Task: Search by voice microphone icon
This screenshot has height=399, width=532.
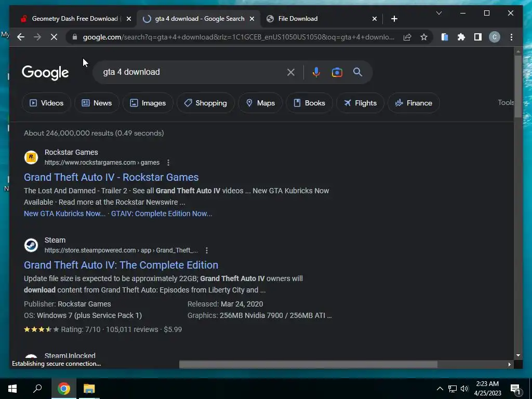Action: (316, 72)
